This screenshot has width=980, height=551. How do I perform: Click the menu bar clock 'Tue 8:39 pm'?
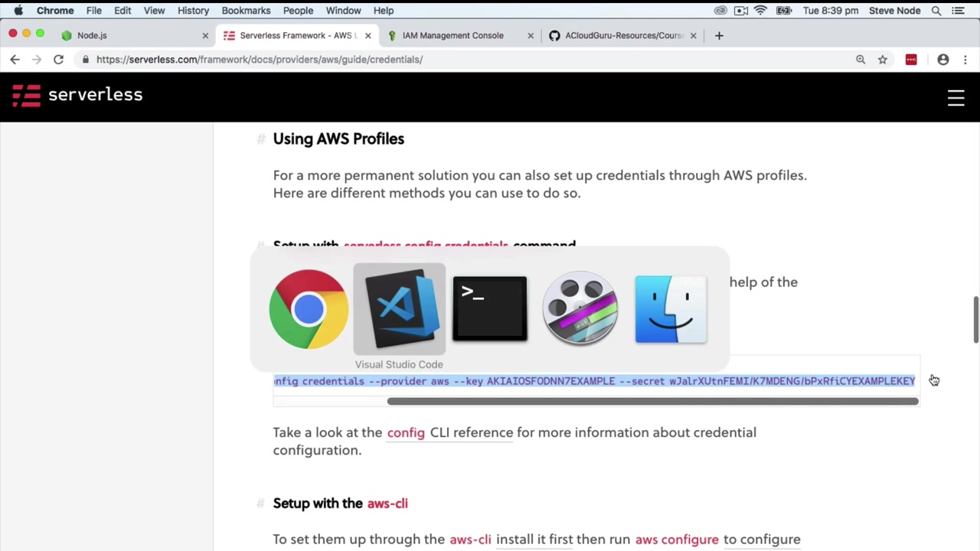tap(831, 11)
